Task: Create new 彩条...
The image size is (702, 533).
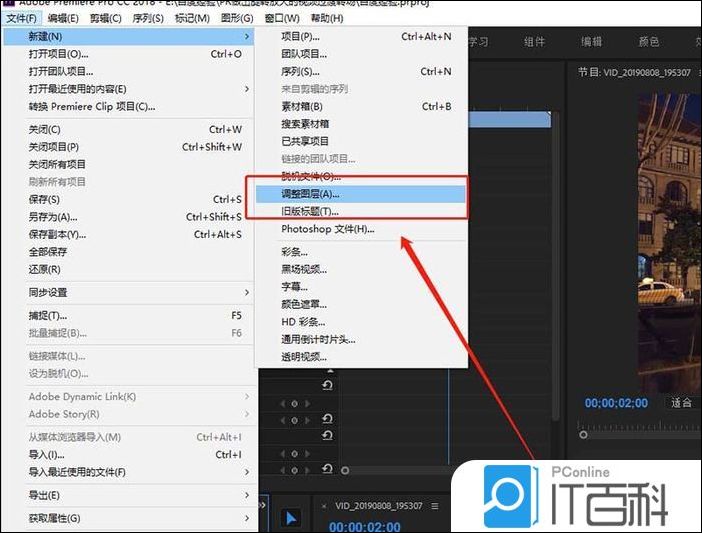Action: [361, 252]
